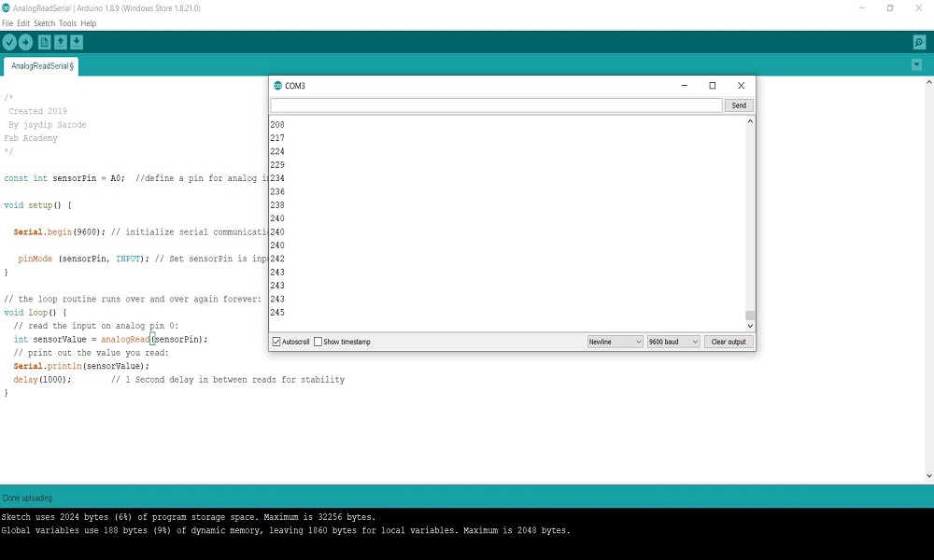Click the serial output value 238
This screenshot has width=934, height=560.
coord(277,205)
